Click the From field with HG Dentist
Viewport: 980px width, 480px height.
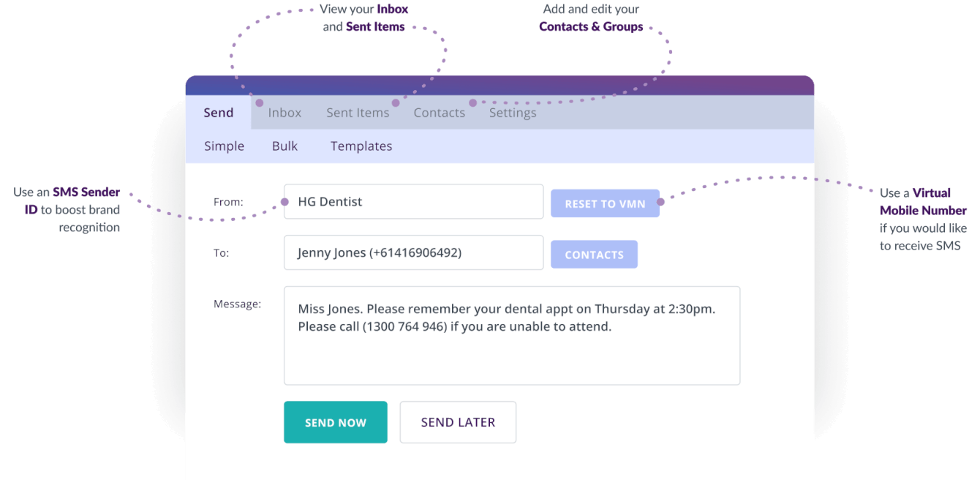coord(413,201)
